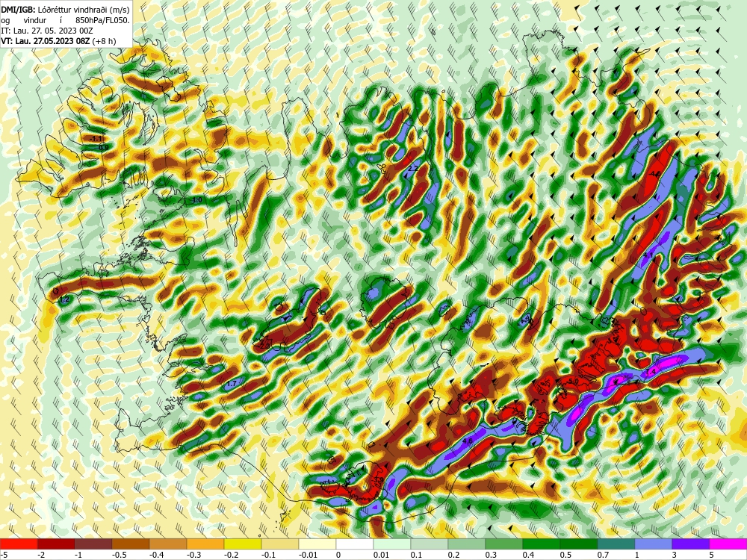
Task: Click the '4.1' value label in the east
Action: pyautogui.click(x=648, y=255)
